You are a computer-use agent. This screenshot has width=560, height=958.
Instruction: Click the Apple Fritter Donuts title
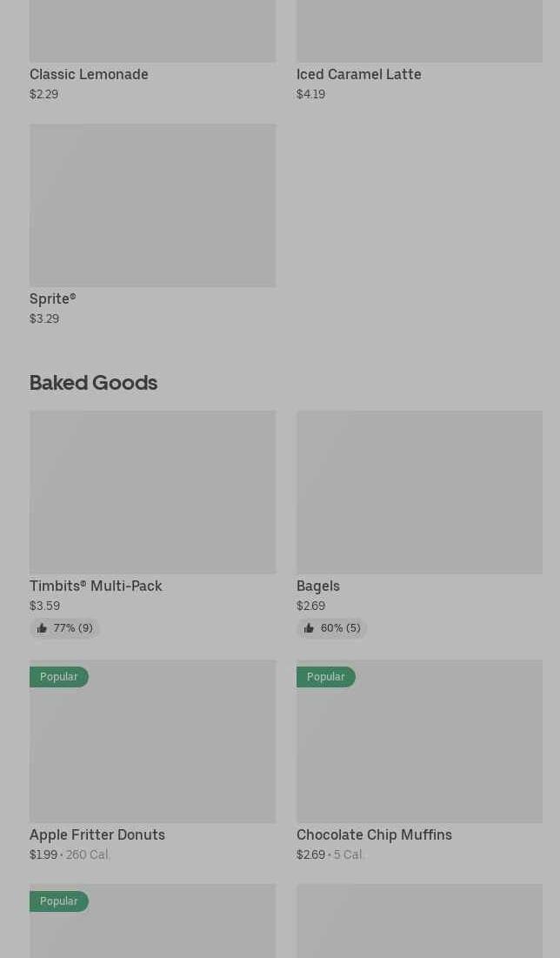click(97, 835)
